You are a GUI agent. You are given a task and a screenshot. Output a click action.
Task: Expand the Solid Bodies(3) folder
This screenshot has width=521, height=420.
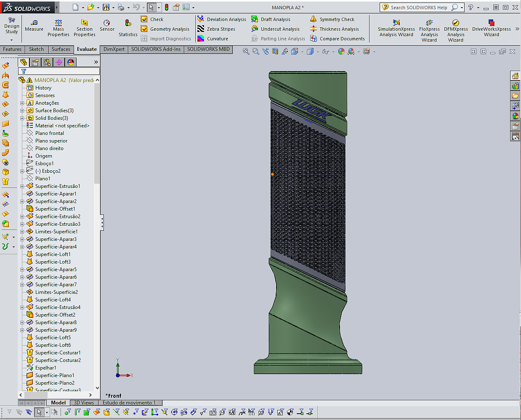tap(22, 118)
